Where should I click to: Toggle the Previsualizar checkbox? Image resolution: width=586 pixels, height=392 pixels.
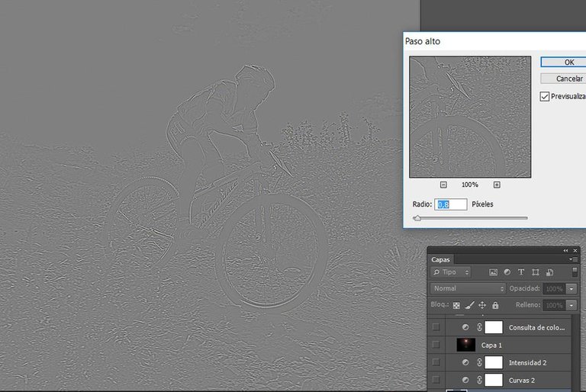(x=544, y=97)
